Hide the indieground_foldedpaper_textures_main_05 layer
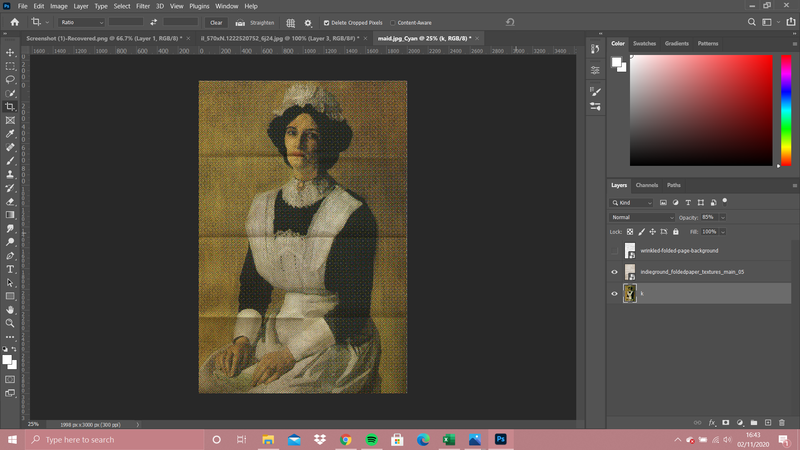Viewport: 800px width, 450px height. point(614,272)
